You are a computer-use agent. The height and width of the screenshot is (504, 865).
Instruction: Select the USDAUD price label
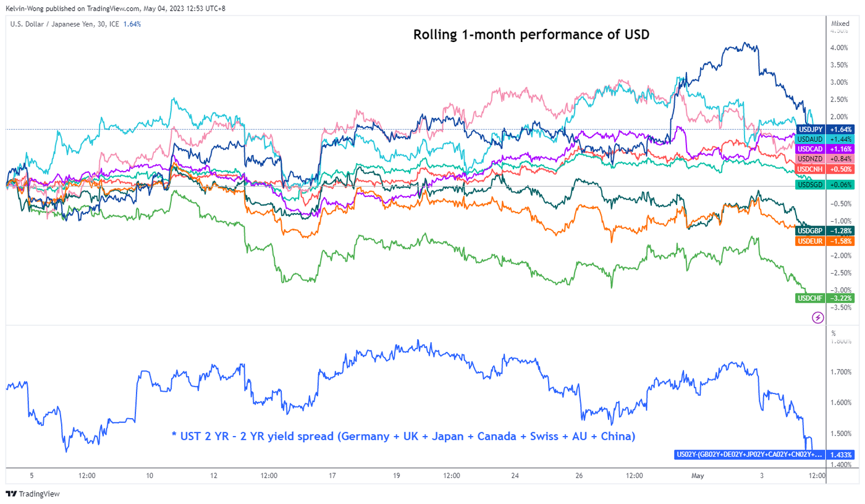pyautogui.click(x=825, y=140)
